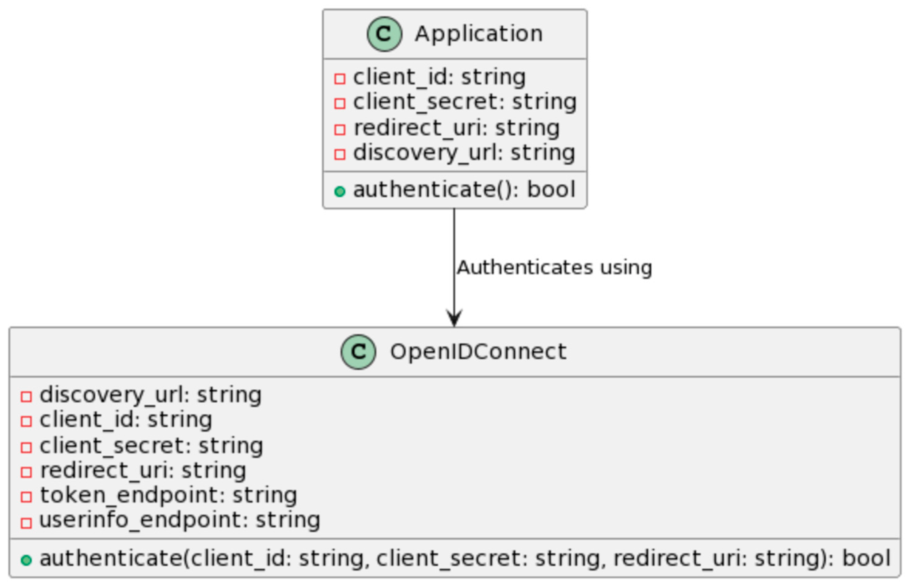Select the OpenIDConnect class title text

(478, 352)
